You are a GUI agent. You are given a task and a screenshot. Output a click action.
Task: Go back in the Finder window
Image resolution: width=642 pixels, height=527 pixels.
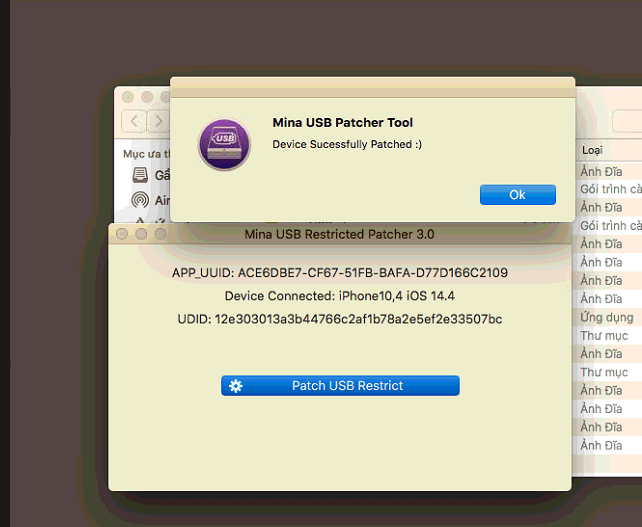click(x=134, y=121)
